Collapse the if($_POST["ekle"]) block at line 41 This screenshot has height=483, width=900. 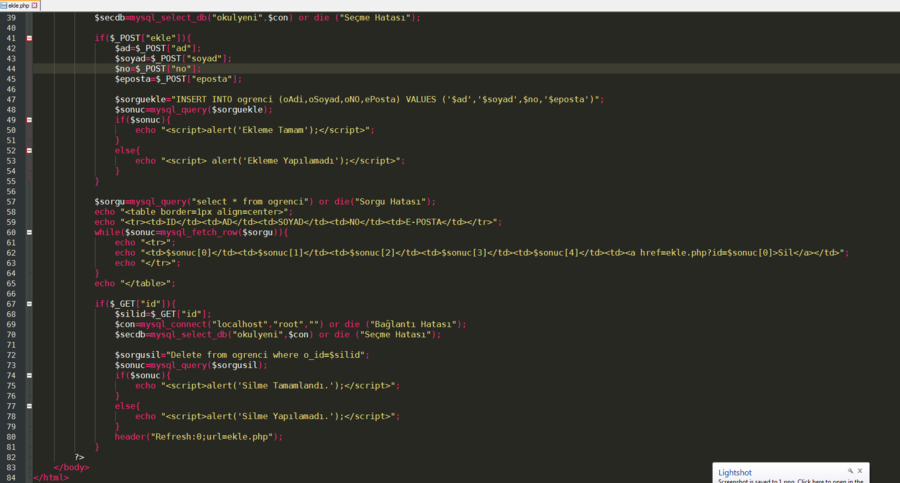pos(29,38)
